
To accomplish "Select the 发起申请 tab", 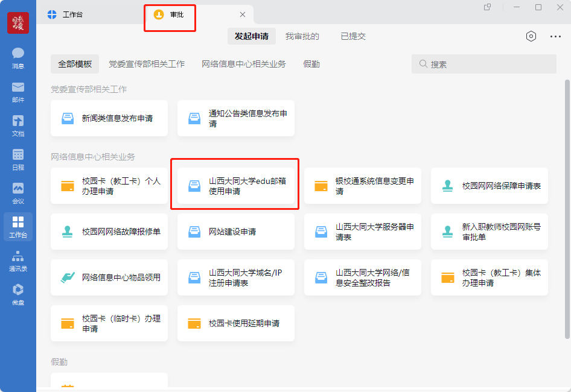I will [x=251, y=36].
